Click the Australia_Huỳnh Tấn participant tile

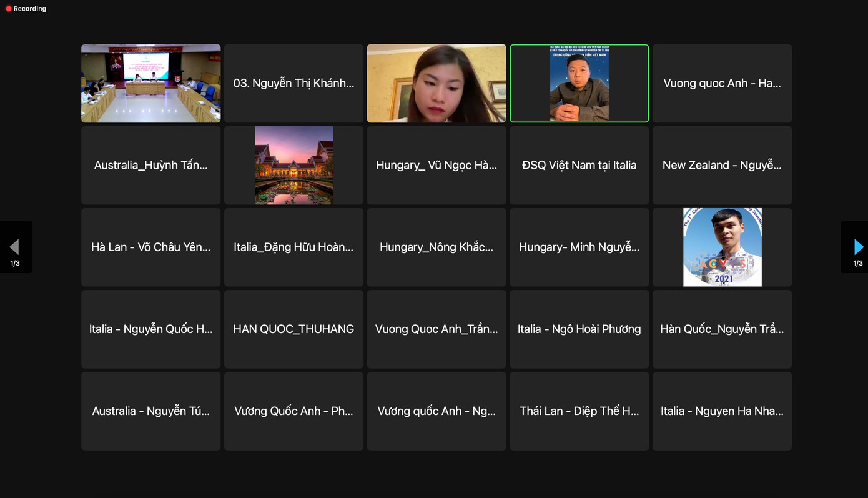(150, 165)
